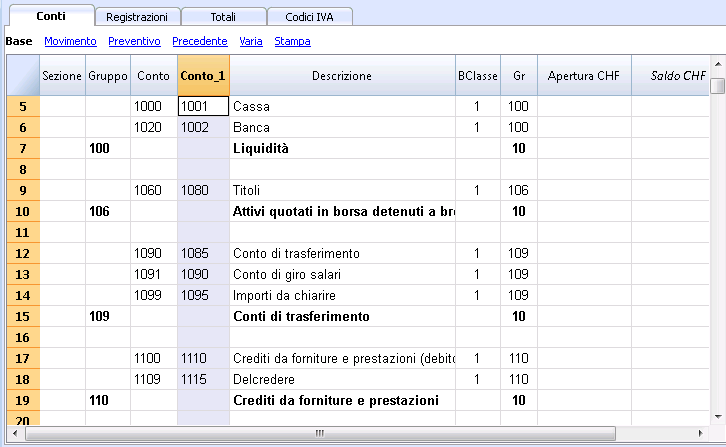Click Conto cell 1060

point(154,190)
